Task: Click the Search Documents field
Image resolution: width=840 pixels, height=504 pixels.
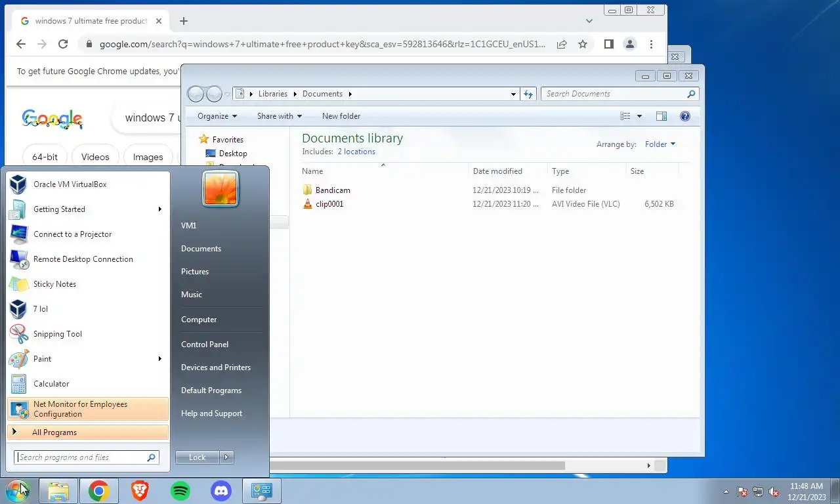Action: click(620, 94)
